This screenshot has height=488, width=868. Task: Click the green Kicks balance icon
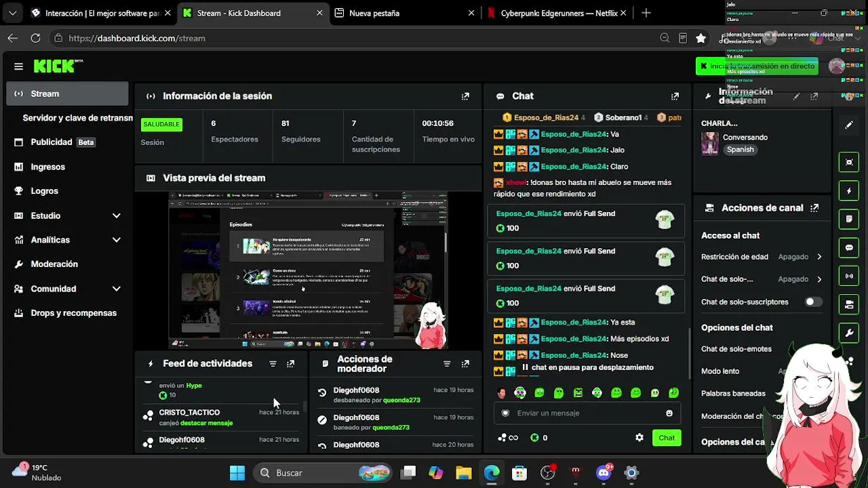[x=534, y=438]
